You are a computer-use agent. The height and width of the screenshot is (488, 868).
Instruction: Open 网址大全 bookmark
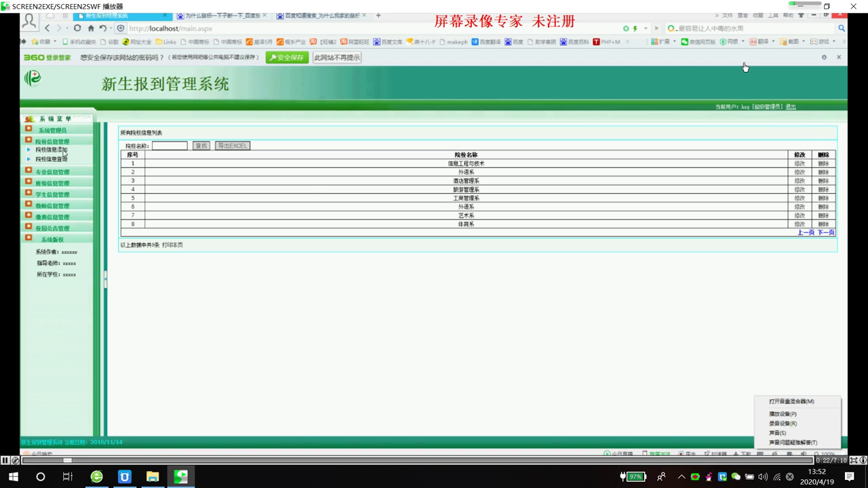pyautogui.click(x=137, y=42)
